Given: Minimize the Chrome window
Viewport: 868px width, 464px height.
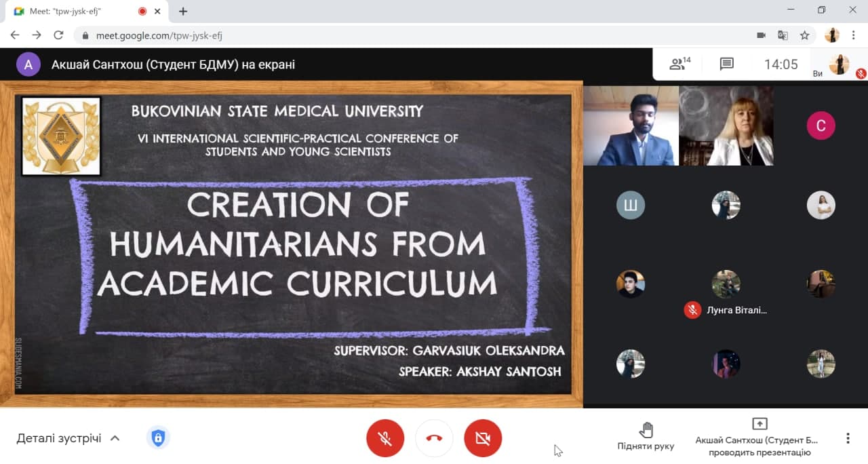Looking at the screenshot, I should (x=791, y=9).
